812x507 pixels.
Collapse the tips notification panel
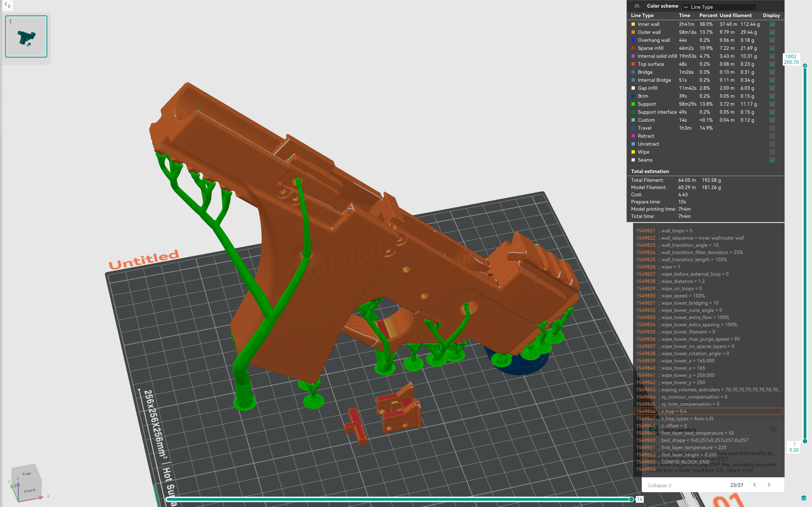660,485
